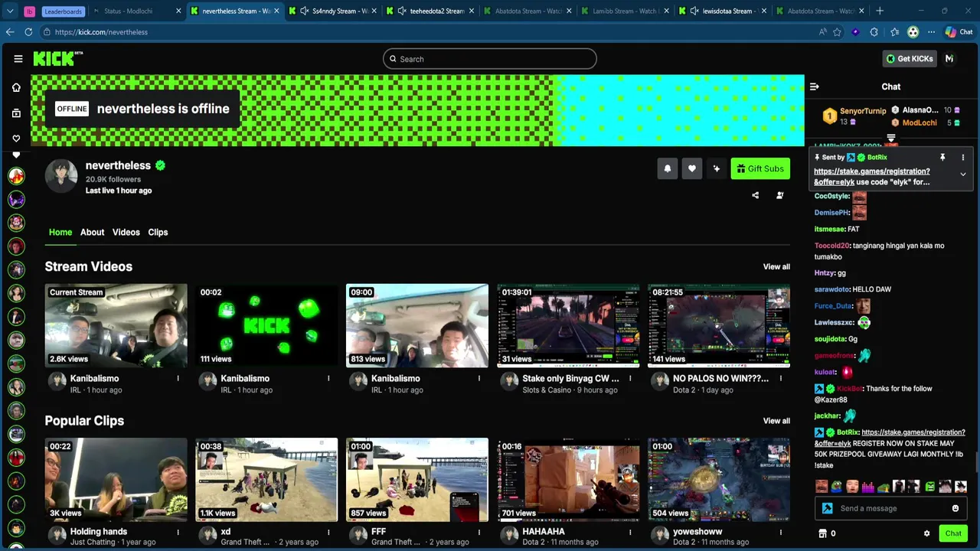Open the channel points shop icon
Screen dimensions: 980x551
click(x=823, y=533)
